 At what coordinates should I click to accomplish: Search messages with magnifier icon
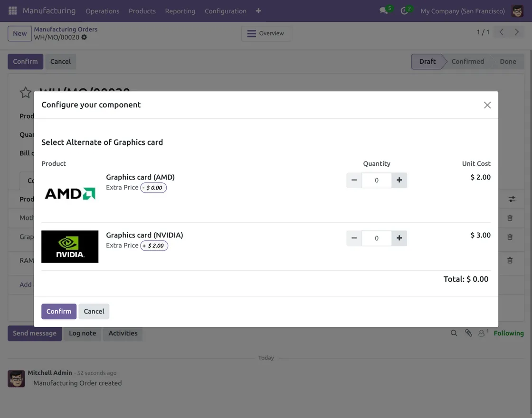coord(454,333)
